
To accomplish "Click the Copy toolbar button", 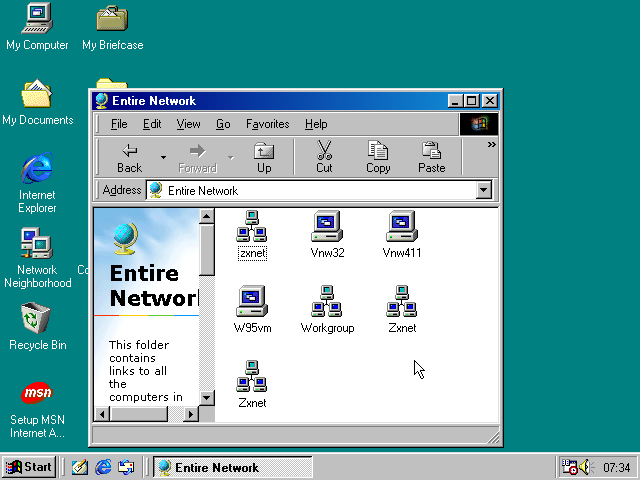I will [378, 158].
